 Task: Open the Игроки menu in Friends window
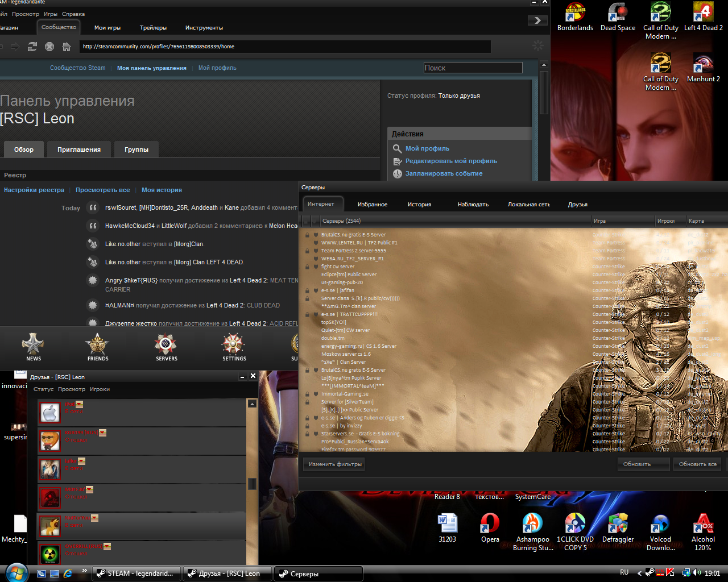click(100, 389)
